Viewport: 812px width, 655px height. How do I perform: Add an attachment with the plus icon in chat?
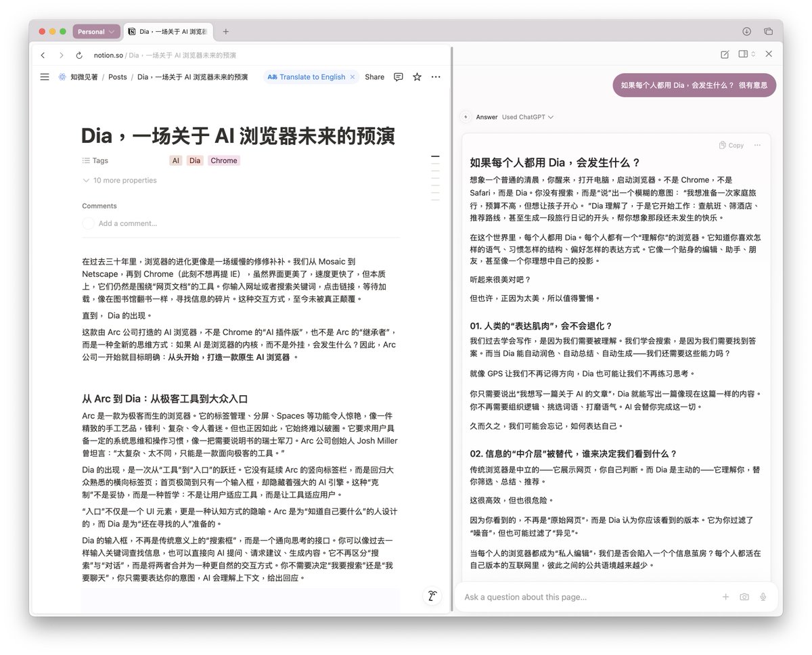725,597
